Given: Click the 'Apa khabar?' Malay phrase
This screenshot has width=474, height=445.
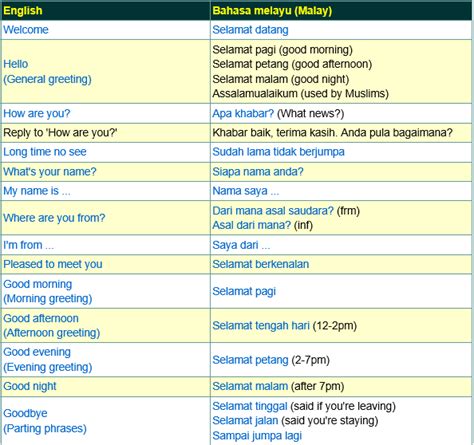Looking at the screenshot, I should (x=243, y=113).
